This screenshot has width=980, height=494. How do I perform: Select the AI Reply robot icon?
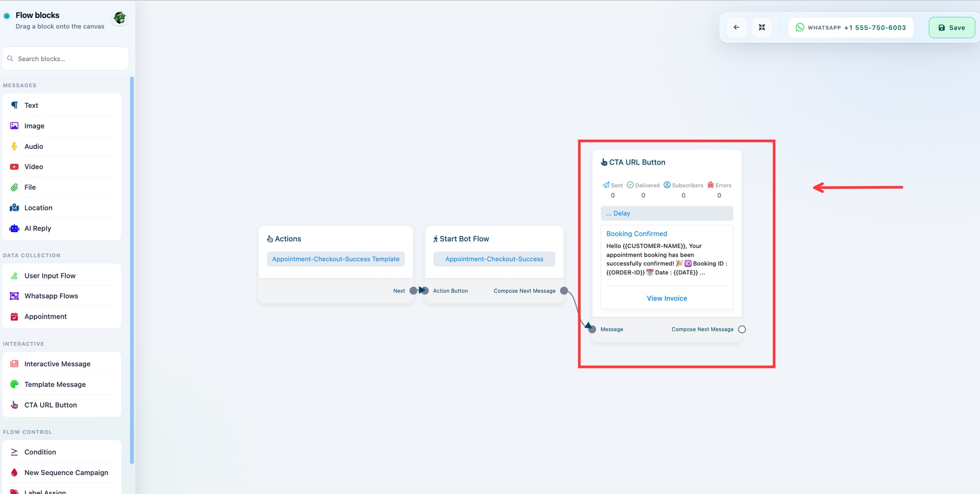coord(14,228)
